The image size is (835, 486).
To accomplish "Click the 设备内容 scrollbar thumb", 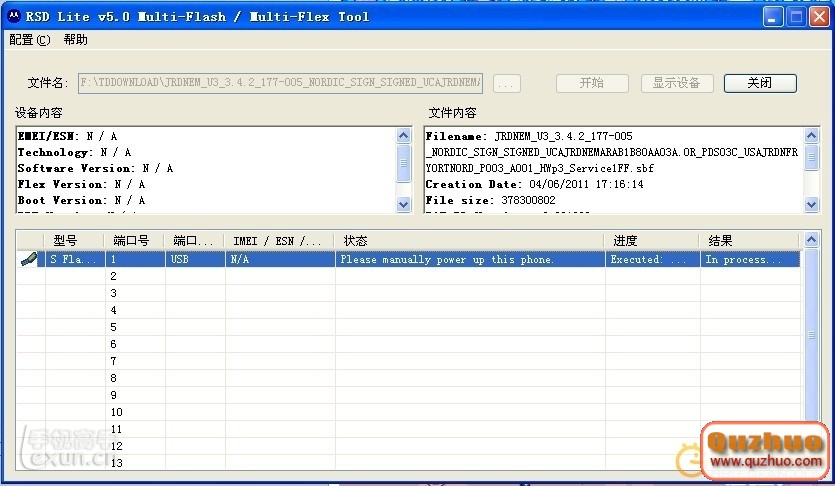I will pyautogui.click(x=404, y=163).
